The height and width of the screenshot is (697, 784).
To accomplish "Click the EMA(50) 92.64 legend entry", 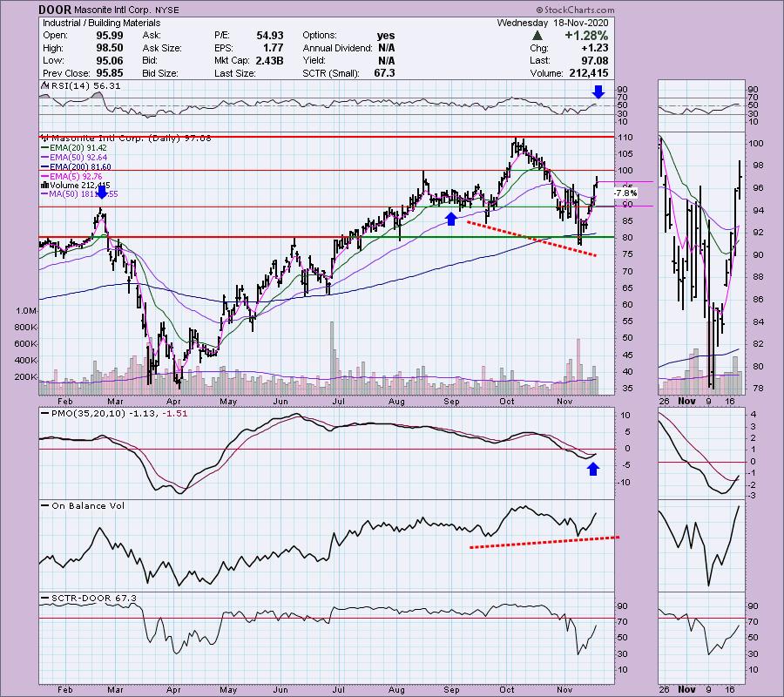I will click(78, 158).
